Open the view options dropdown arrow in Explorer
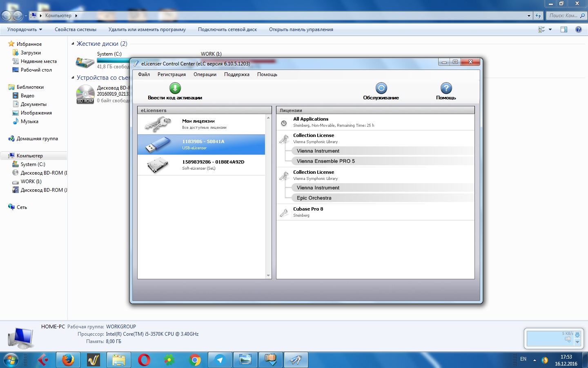Screen dimensions: 588x368 [550, 29]
